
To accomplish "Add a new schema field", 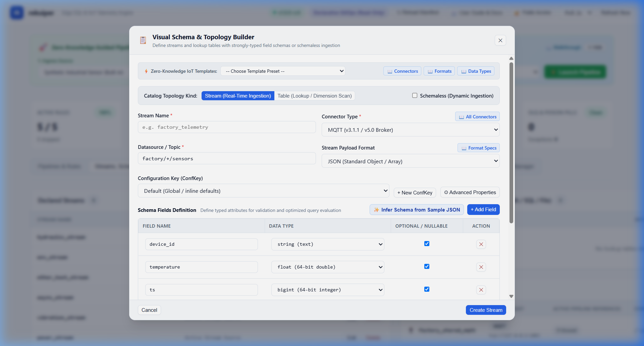I will [483, 210].
